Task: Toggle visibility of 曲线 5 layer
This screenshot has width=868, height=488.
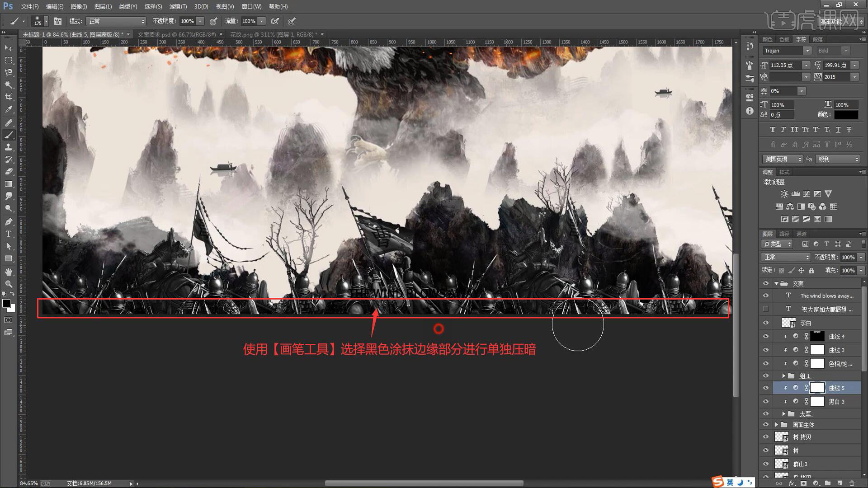Action: (x=765, y=388)
